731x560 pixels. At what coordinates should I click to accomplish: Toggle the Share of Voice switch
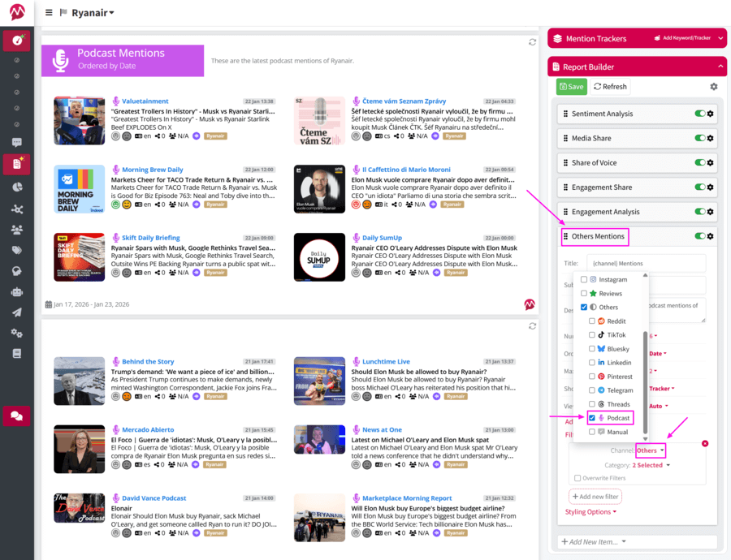coord(699,162)
